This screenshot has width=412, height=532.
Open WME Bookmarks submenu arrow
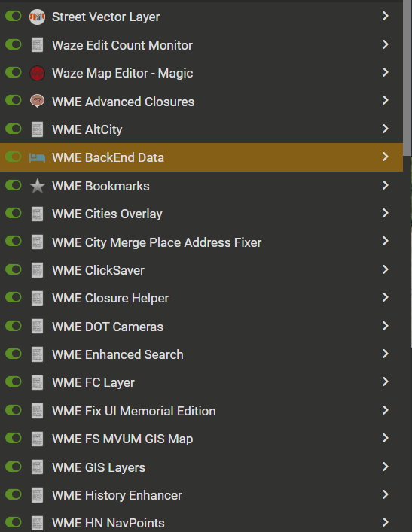(x=385, y=185)
